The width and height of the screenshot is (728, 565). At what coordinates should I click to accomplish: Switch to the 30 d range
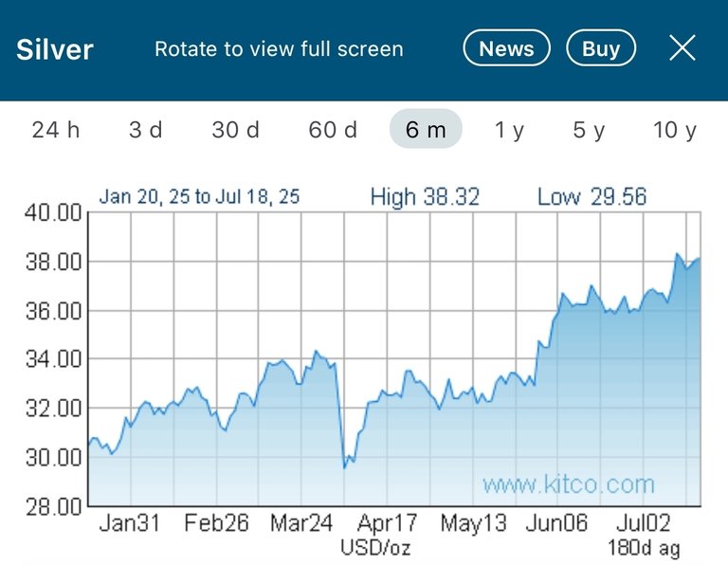tap(236, 130)
